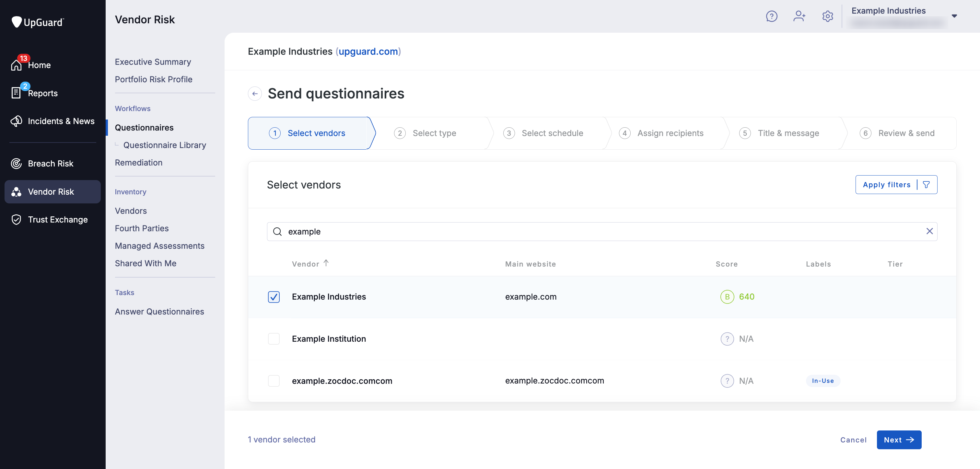
Task: Open the settings gear icon
Action: 827,16
